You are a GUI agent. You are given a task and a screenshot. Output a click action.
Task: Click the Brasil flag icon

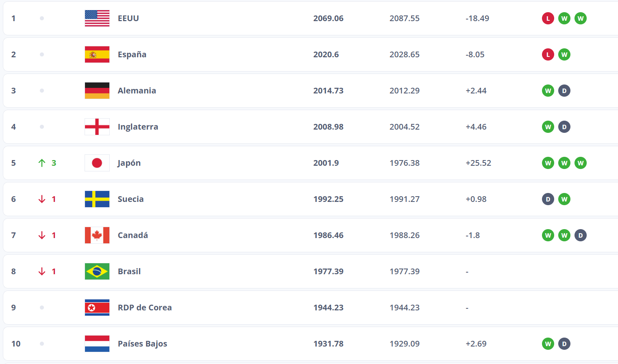pos(97,271)
